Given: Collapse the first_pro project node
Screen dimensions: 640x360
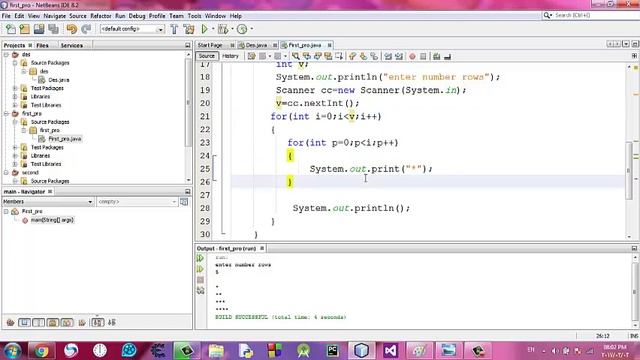Looking at the screenshot, I should tap(6, 113).
